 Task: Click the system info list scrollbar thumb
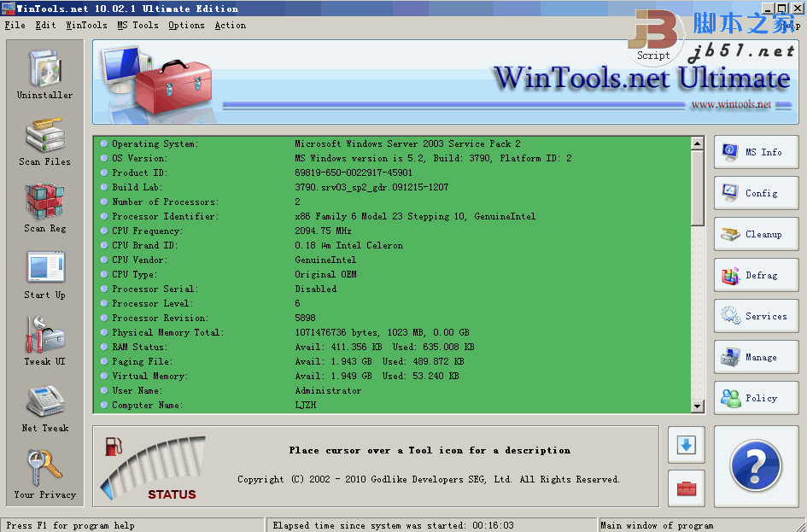698,188
